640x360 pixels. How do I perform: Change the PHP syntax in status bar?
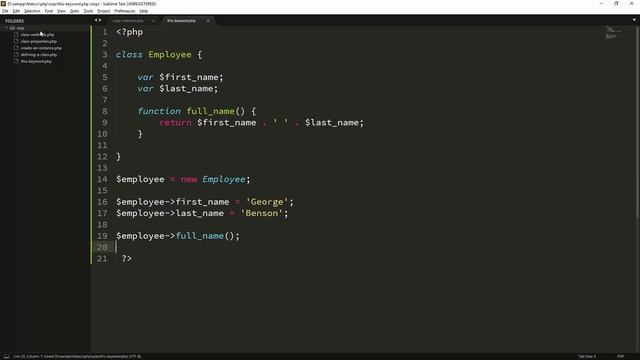click(x=620, y=356)
